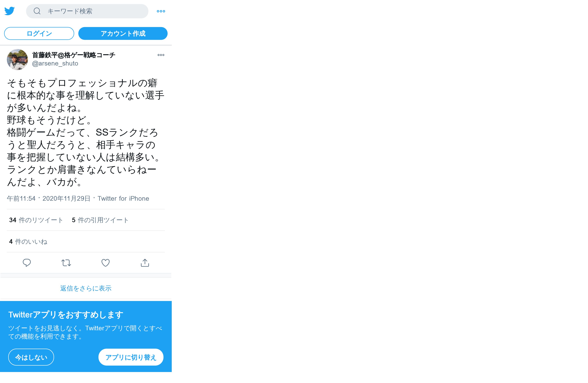Click the share upload icon
Image resolution: width=588 pixels, height=383 pixels.
[x=145, y=263]
